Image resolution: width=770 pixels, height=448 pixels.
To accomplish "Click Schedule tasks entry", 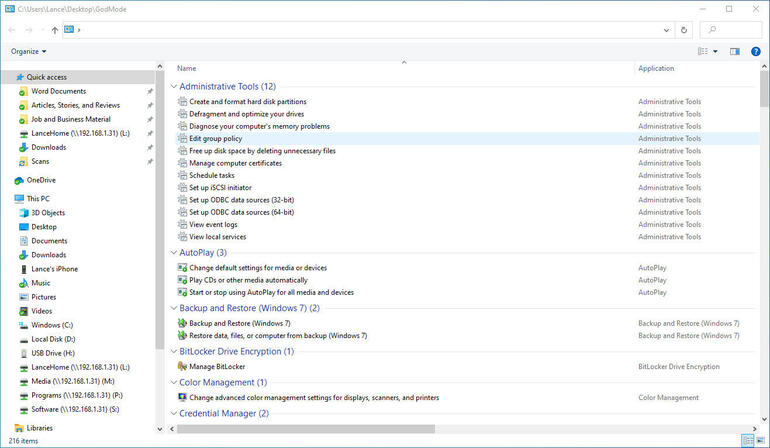I will point(211,175).
